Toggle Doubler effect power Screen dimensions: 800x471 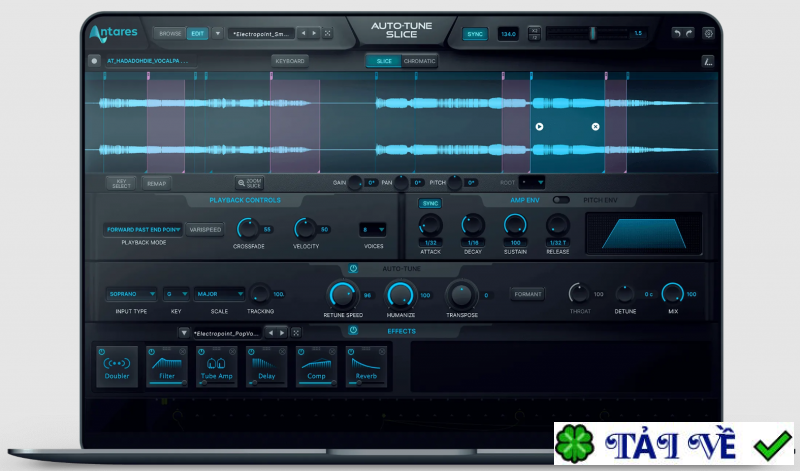pyautogui.click(x=102, y=352)
